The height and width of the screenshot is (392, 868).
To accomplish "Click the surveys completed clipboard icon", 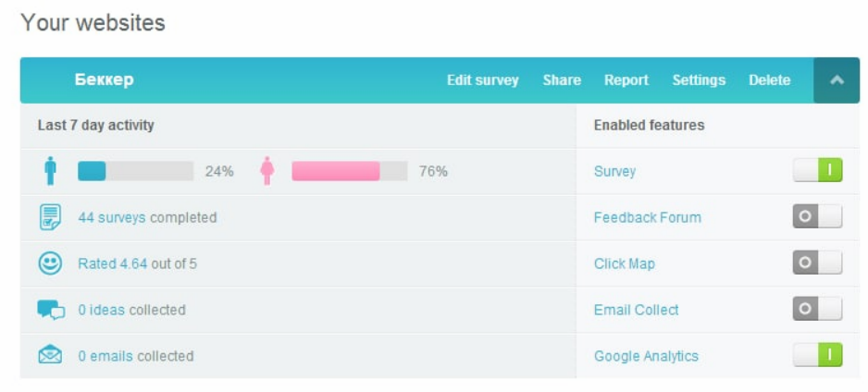I will pyautogui.click(x=50, y=217).
